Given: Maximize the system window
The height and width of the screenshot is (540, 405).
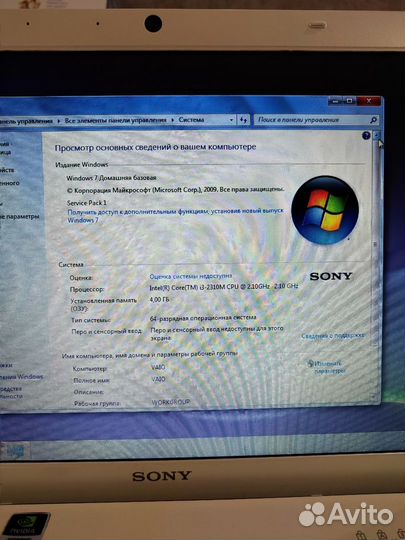Looking at the screenshot, I should pyautogui.click(x=350, y=101).
